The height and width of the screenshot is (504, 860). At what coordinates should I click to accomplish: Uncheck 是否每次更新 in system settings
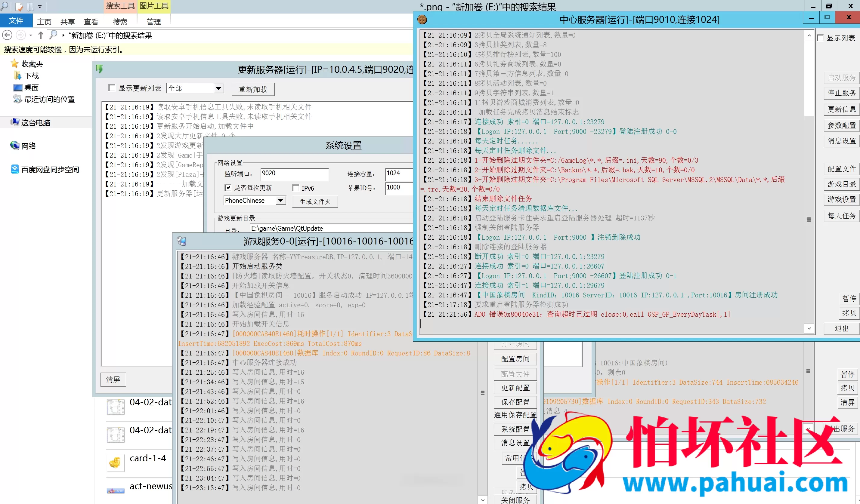(228, 188)
